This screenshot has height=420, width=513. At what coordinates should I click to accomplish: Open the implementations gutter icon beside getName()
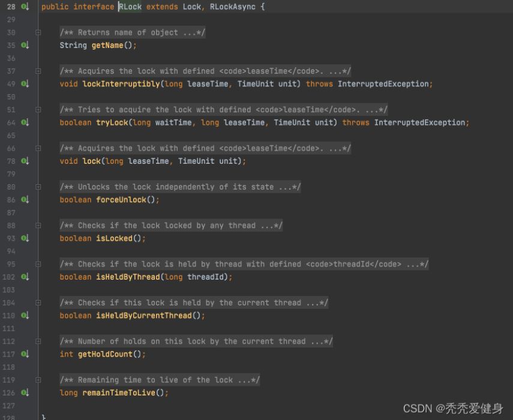pos(25,45)
